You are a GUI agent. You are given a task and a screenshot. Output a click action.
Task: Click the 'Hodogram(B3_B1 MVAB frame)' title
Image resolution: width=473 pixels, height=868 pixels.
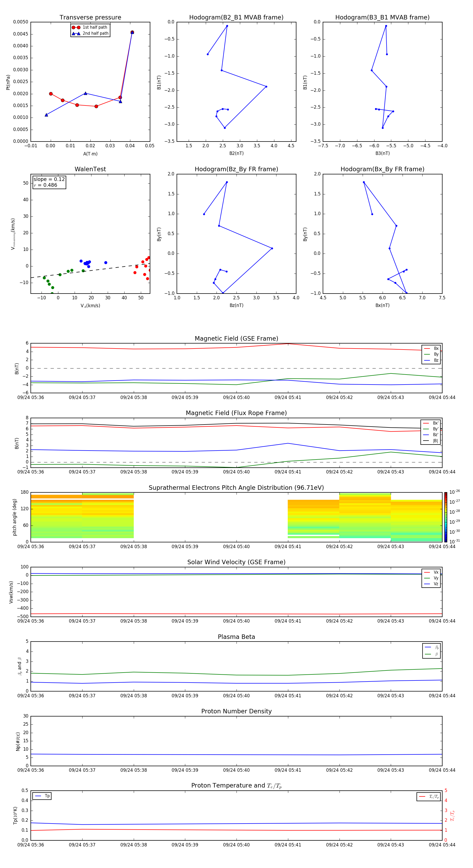click(382, 18)
